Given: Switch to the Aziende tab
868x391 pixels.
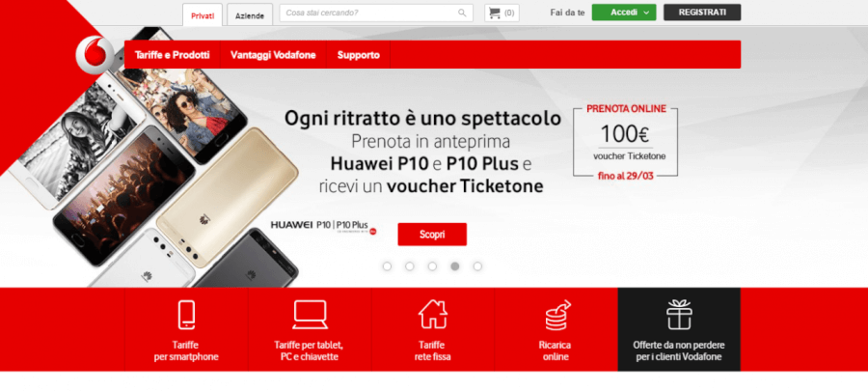Looking at the screenshot, I should tap(250, 15).
